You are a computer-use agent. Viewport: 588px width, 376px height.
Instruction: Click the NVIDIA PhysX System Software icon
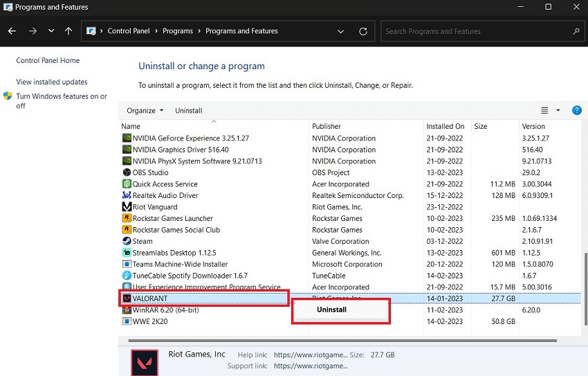(x=127, y=161)
